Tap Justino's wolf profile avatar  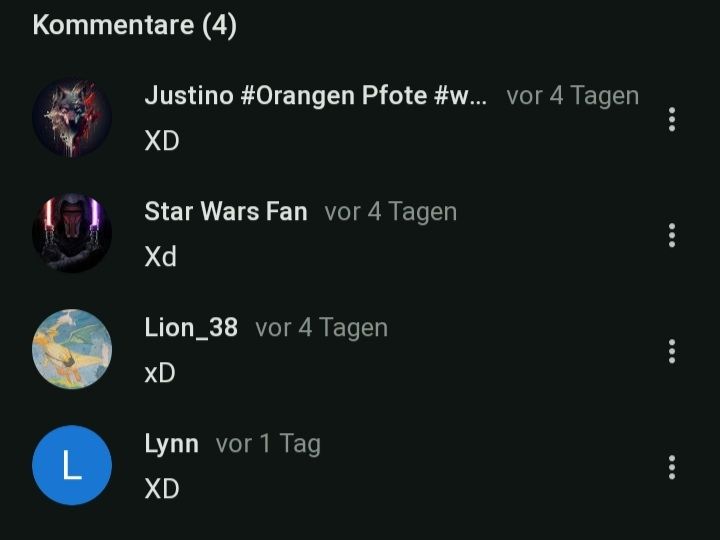(x=72, y=118)
